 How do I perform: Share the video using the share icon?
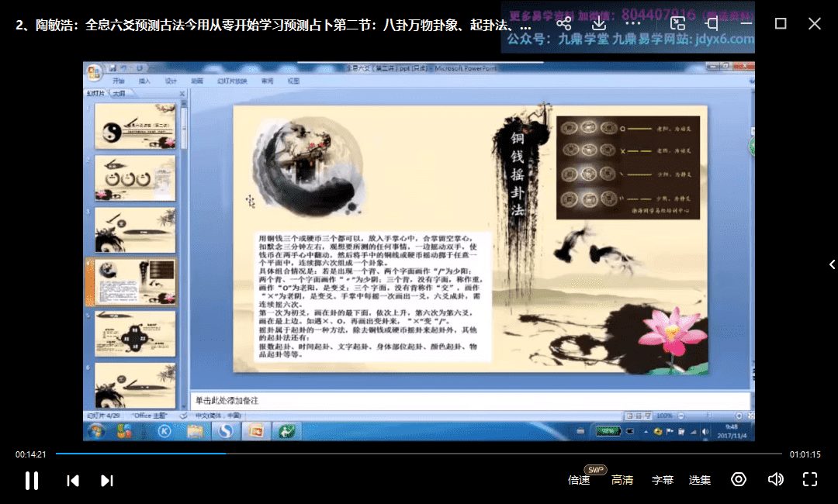pyautogui.click(x=564, y=23)
